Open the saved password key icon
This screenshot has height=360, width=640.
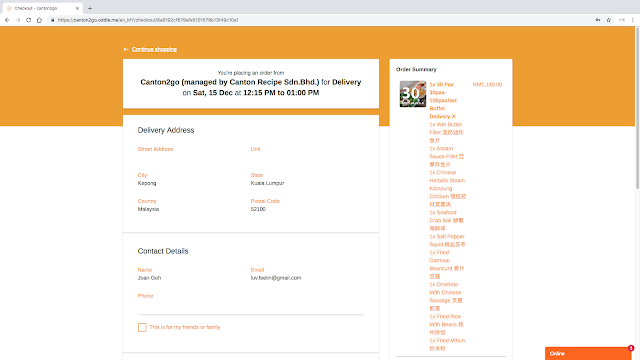coord(598,20)
